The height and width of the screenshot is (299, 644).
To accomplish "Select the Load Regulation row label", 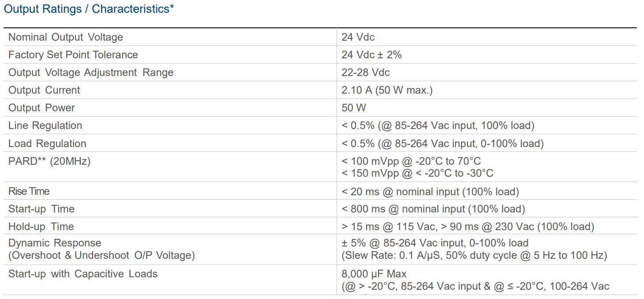I will (47, 144).
